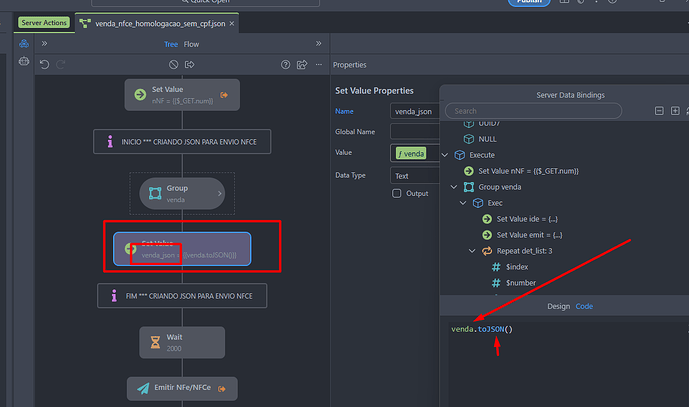Image resolution: width=689 pixels, height=407 pixels.
Task: Click the redo arrow in the workflow toolbar
Action: click(63, 65)
